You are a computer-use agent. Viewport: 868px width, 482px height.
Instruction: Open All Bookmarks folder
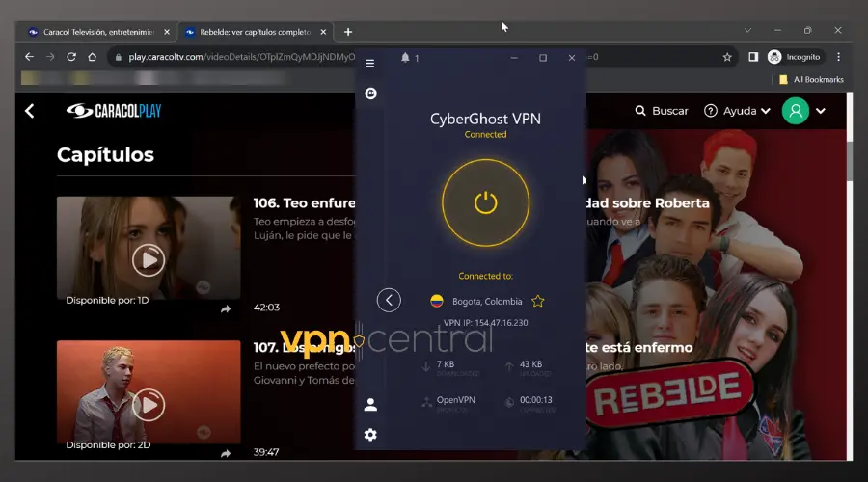point(811,80)
